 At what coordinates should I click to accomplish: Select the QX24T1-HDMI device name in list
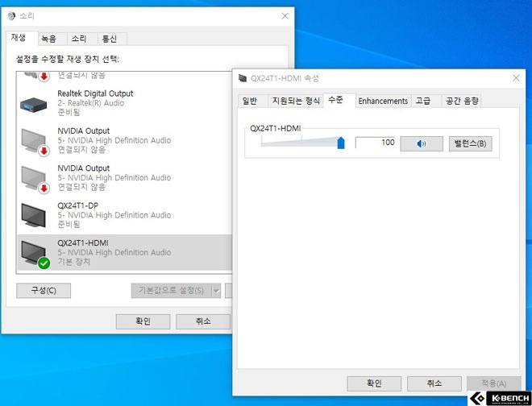tap(83, 242)
